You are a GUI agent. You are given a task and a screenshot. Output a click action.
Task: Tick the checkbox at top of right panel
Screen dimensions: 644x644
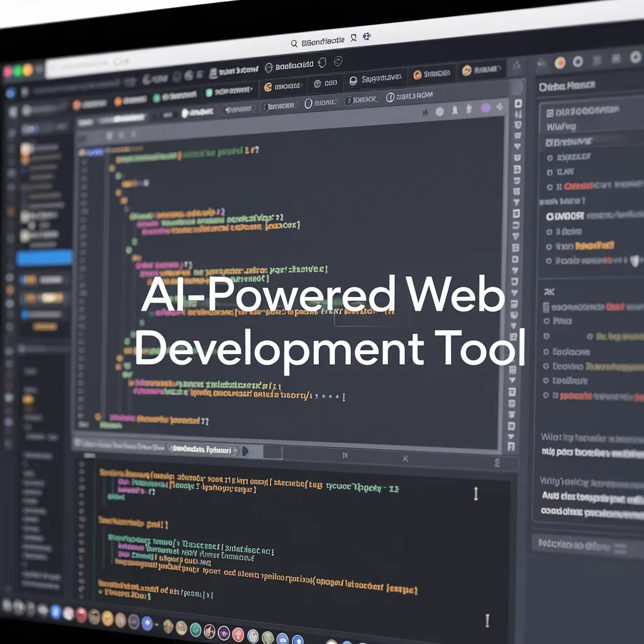click(550, 113)
